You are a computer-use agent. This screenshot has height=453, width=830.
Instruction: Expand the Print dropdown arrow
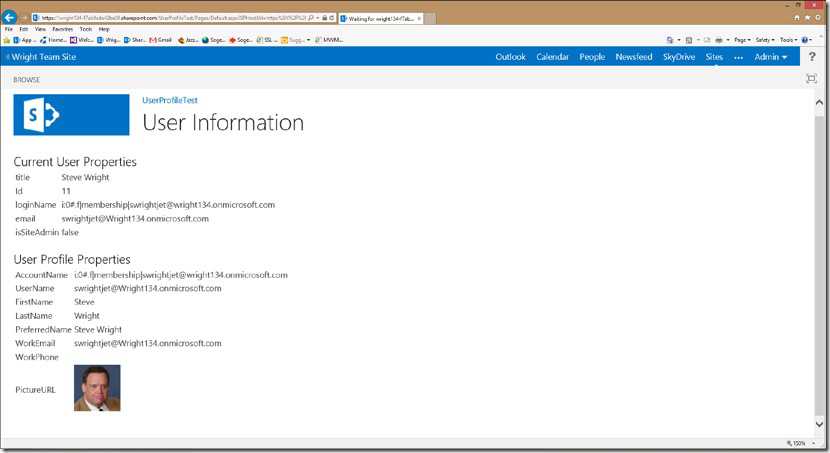coord(728,40)
